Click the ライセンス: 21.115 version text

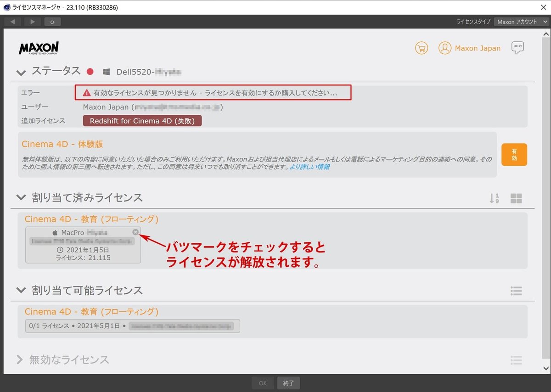[83, 258]
